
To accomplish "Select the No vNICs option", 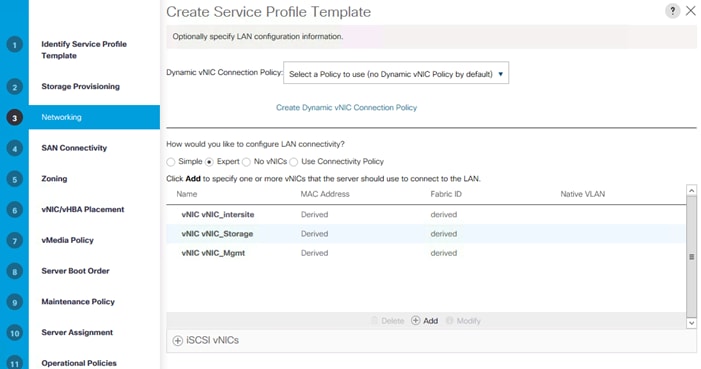I will (246, 162).
